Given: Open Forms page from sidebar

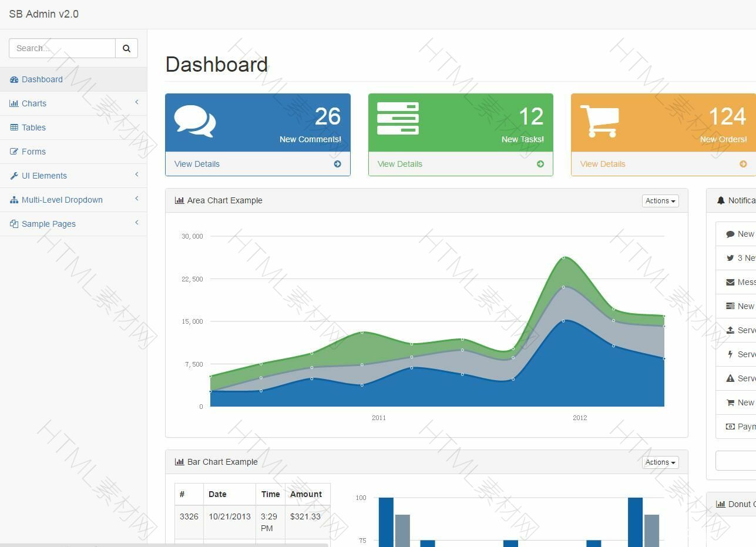Looking at the screenshot, I should [x=33, y=152].
